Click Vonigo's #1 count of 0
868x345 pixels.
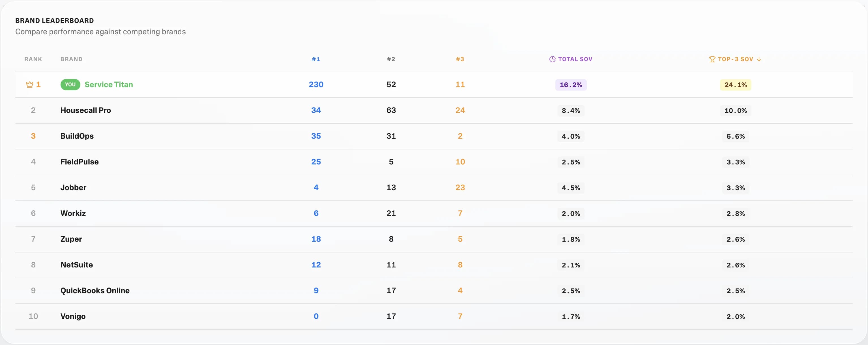316,316
